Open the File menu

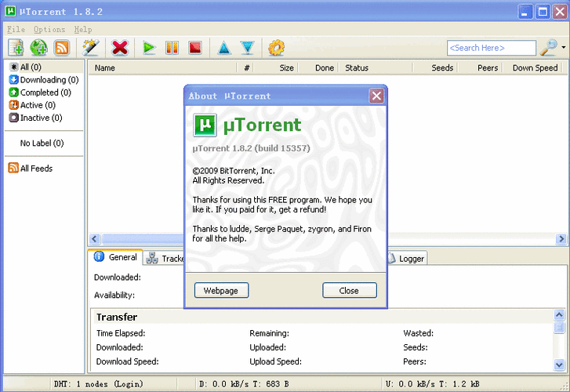pyautogui.click(x=16, y=30)
